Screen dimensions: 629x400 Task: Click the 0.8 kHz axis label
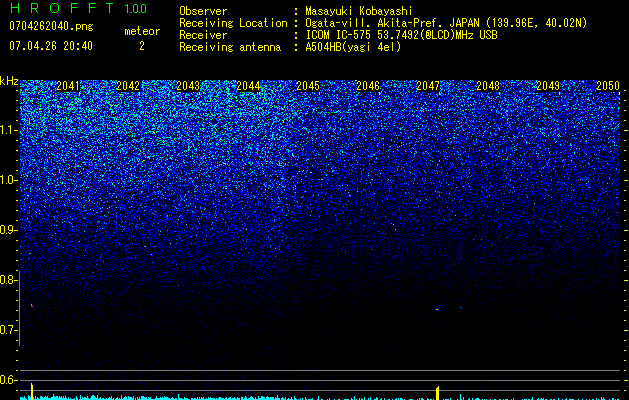pyautogui.click(x=8, y=280)
